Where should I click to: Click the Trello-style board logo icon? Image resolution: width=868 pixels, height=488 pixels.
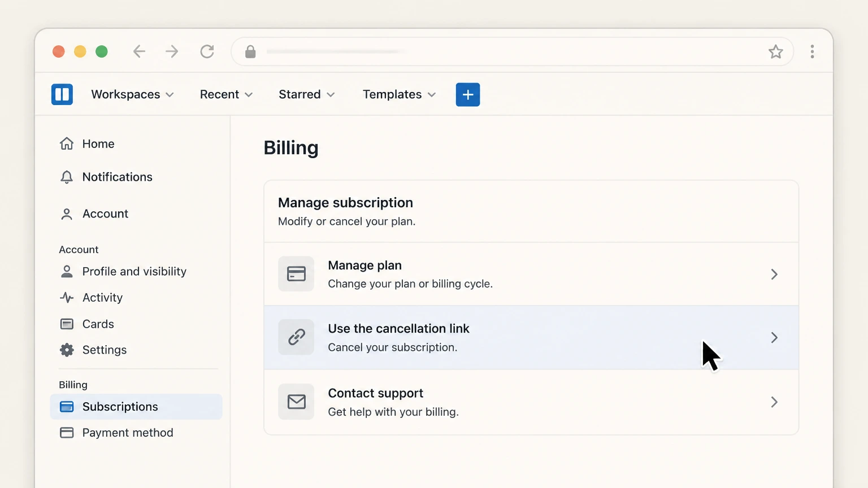(x=62, y=94)
